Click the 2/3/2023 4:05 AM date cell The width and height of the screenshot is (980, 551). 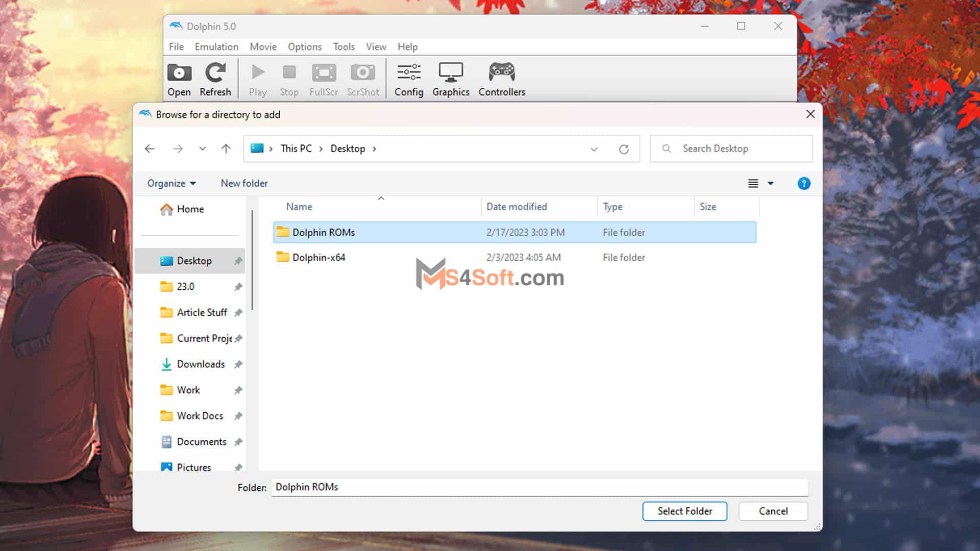coord(523,258)
